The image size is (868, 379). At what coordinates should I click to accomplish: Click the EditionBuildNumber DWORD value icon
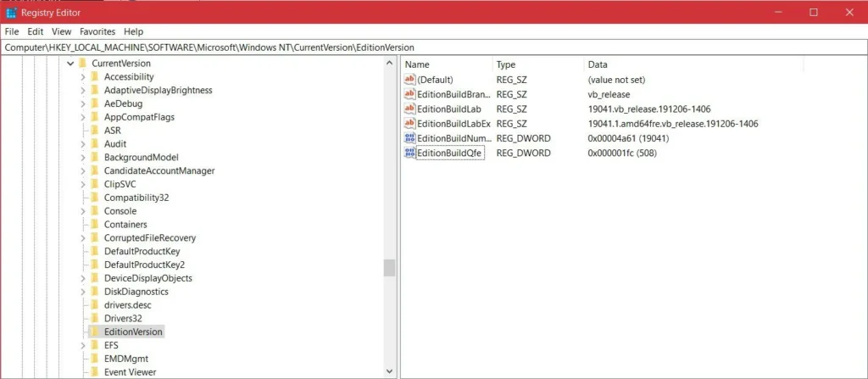(x=409, y=138)
